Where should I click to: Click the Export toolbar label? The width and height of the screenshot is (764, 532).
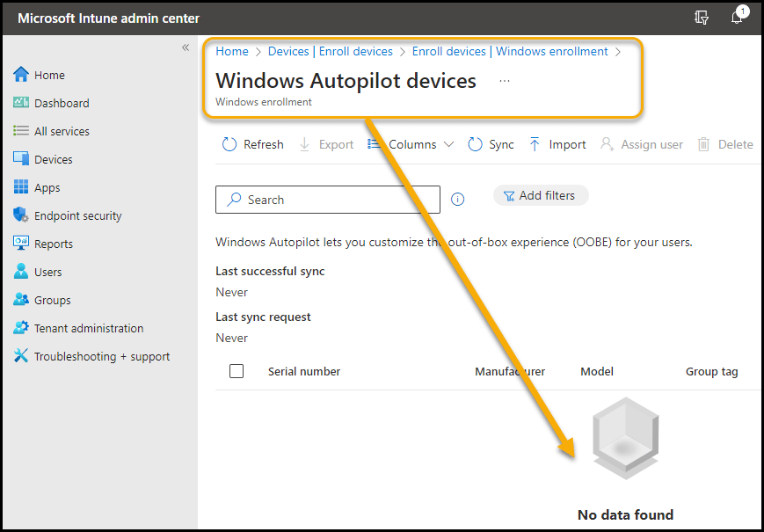336,145
